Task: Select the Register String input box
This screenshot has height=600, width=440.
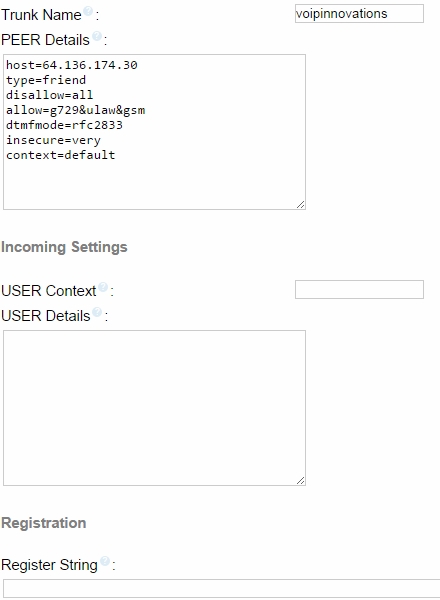Action: click(x=222, y=589)
